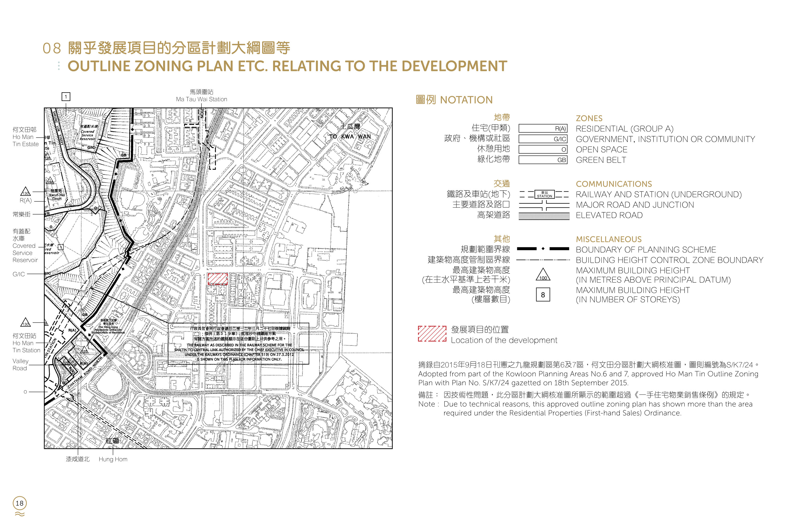This screenshot has height=527, width=812.
Task: Click the railway scheme notice box on the map
Action: click(x=238, y=344)
